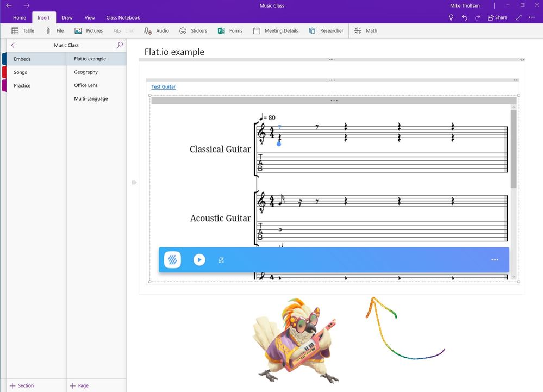Follow the Test Guitar link
The image size is (543, 392).
click(x=164, y=87)
